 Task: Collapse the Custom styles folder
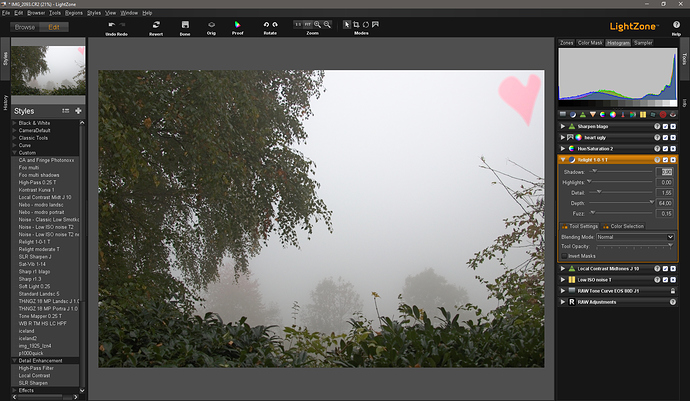coord(15,153)
